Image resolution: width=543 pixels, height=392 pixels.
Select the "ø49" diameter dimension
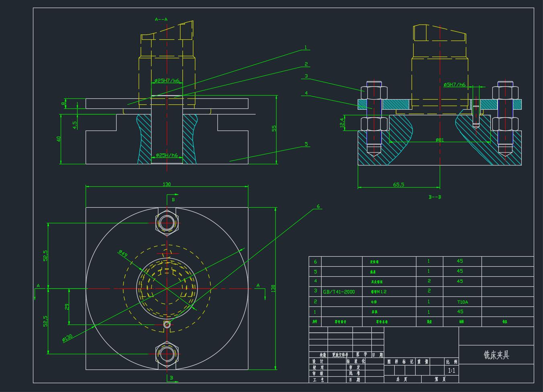(x=123, y=254)
